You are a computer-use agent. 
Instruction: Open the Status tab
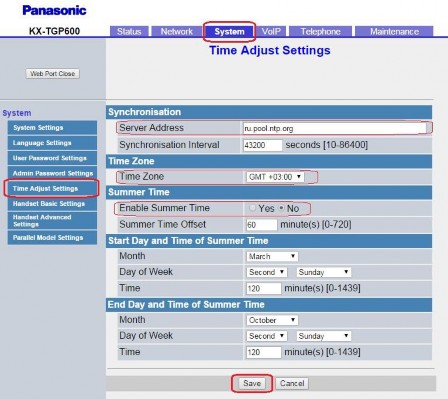pyautogui.click(x=129, y=31)
